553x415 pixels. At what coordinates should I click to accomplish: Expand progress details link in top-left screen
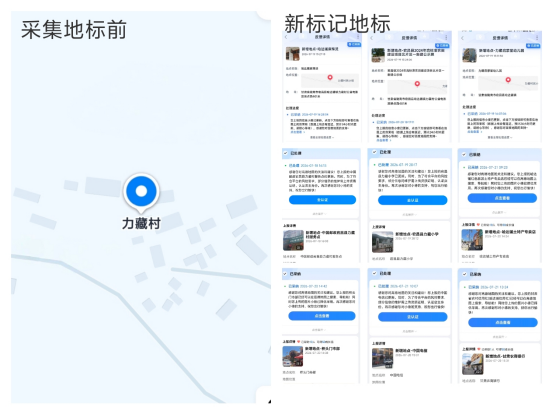pos(322,138)
